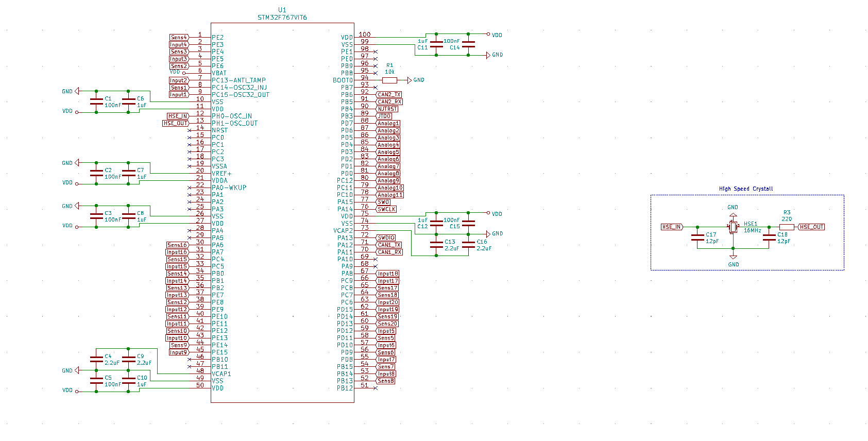Select the Input5 net label
This screenshot has height=441, width=868.
(386, 331)
